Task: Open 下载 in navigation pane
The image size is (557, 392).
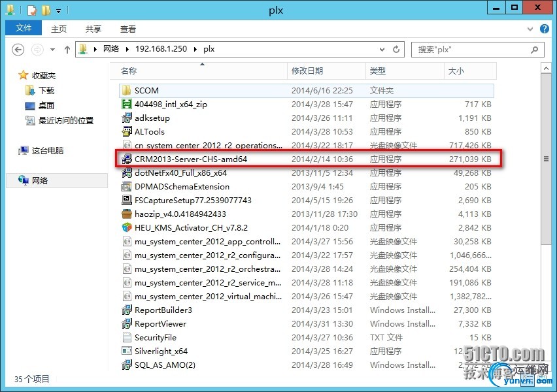Action: click(46, 91)
